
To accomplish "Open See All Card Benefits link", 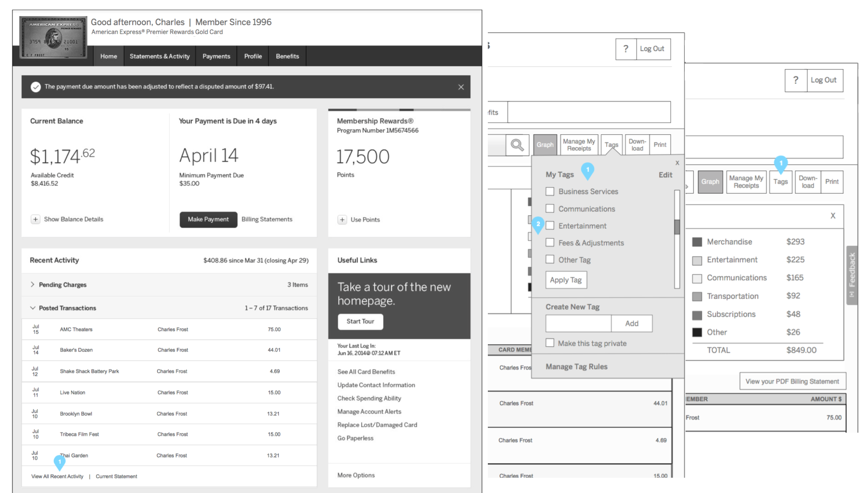I will coord(366,372).
